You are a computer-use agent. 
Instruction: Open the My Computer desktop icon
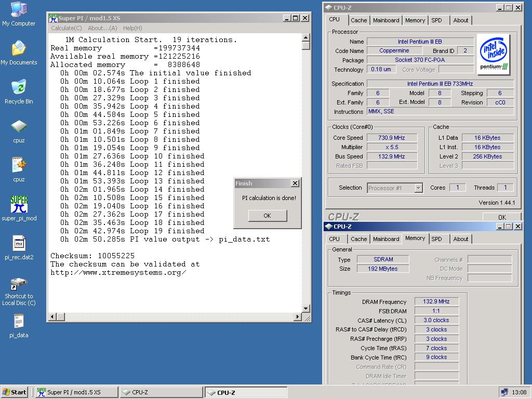(x=19, y=14)
